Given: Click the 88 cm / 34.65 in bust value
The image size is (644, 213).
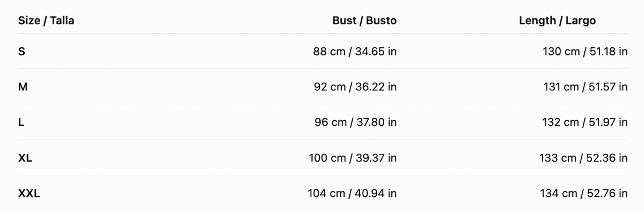Looking at the screenshot, I should pyautogui.click(x=355, y=52).
